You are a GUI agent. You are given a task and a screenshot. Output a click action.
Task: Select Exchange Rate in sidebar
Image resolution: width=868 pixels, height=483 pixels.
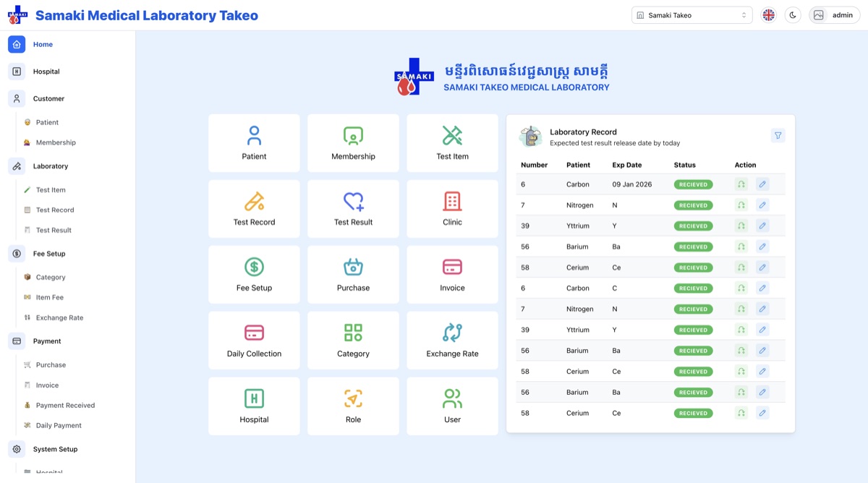coord(59,317)
